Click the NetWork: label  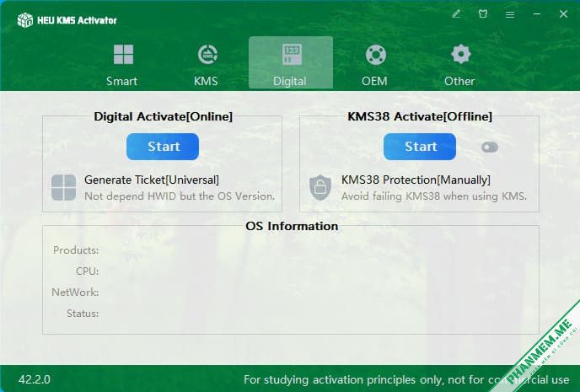(75, 293)
